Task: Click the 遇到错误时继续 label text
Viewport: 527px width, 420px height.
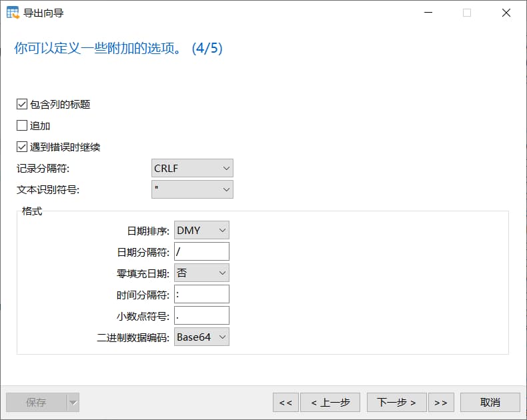Action: (65, 147)
